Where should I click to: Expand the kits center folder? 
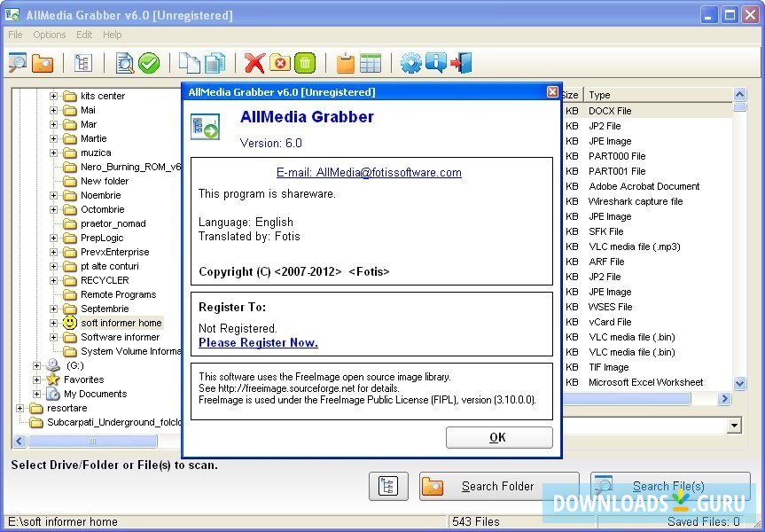point(54,96)
